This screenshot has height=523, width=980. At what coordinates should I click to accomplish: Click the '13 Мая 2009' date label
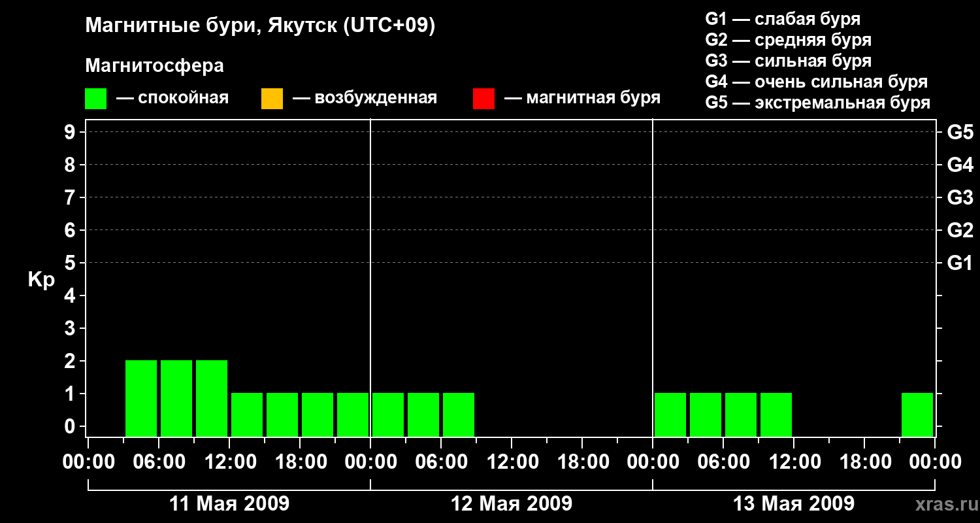pos(794,503)
